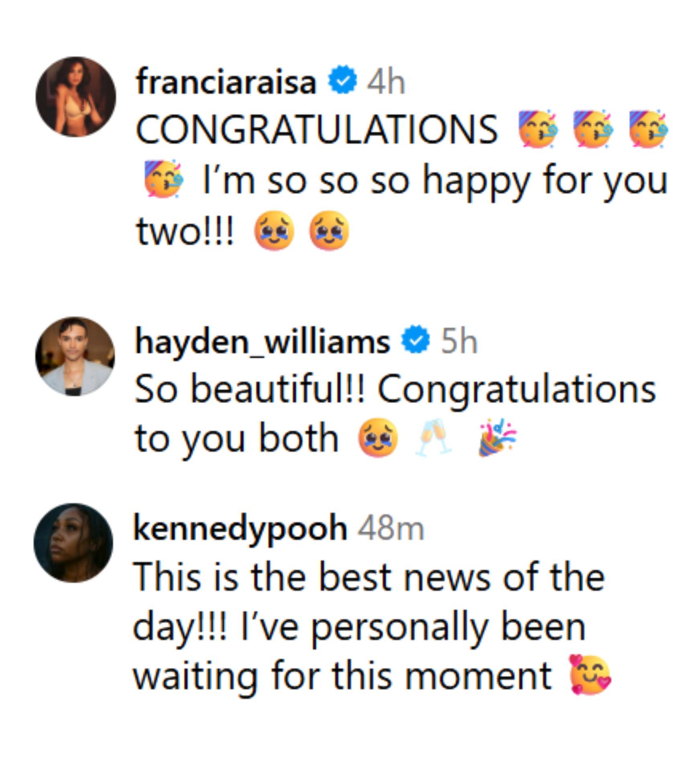Click the franciaraisa username link
Image resolution: width=700 pixels, height=783 pixels.
pos(226,82)
